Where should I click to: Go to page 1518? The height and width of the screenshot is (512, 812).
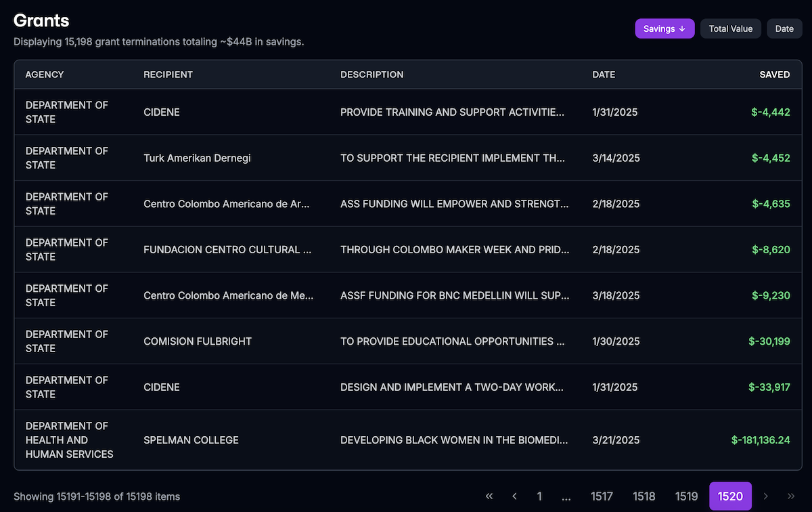pyautogui.click(x=644, y=496)
